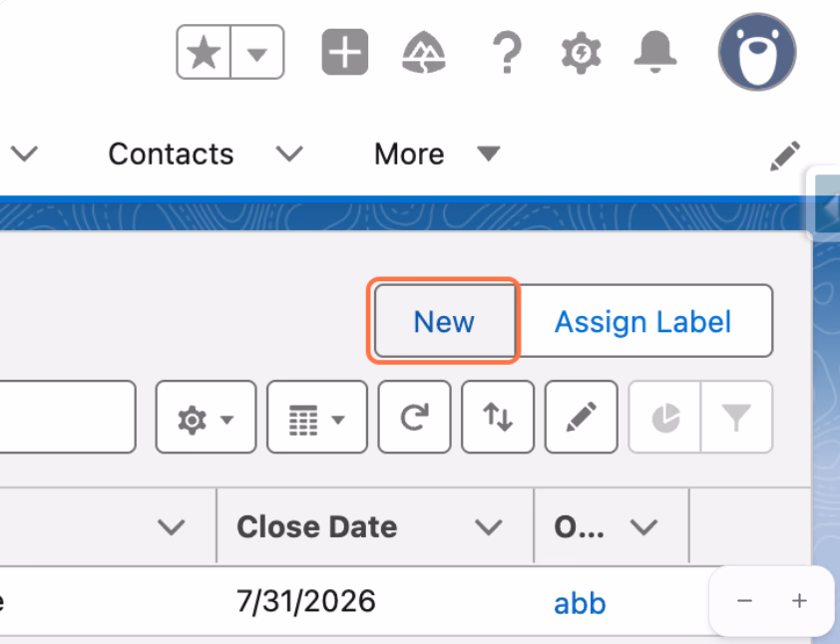Open Trailhead guidance center icon
The image size is (840, 644).
424,52
